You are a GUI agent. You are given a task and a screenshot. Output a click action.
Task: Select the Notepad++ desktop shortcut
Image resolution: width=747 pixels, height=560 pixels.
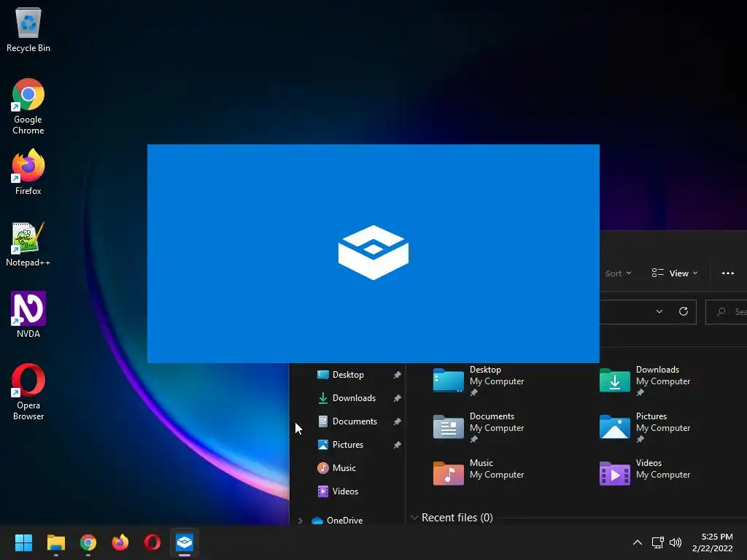[28, 244]
